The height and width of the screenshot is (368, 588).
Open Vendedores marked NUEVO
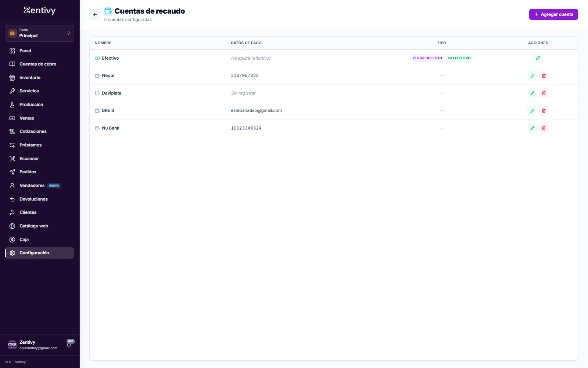pyautogui.click(x=40, y=185)
